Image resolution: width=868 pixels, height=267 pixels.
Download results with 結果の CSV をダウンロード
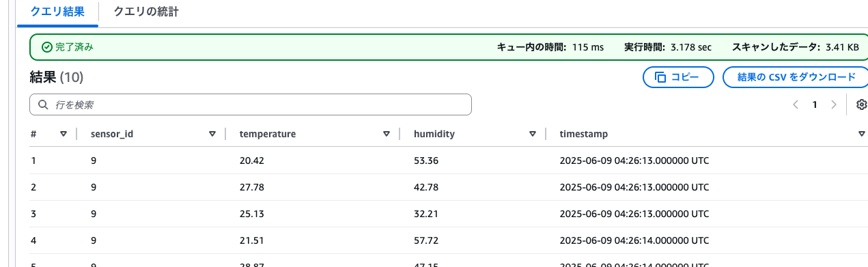click(x=796, y=77)
